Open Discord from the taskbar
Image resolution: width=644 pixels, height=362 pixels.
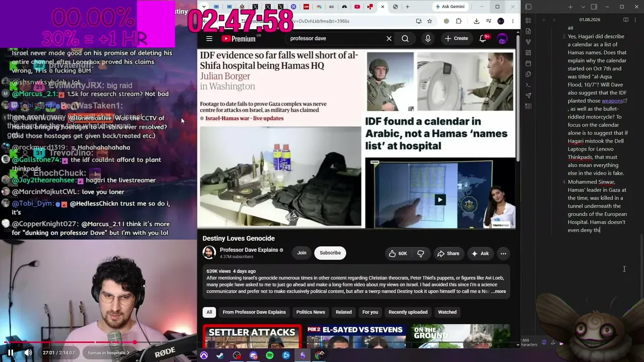(253, 355)
